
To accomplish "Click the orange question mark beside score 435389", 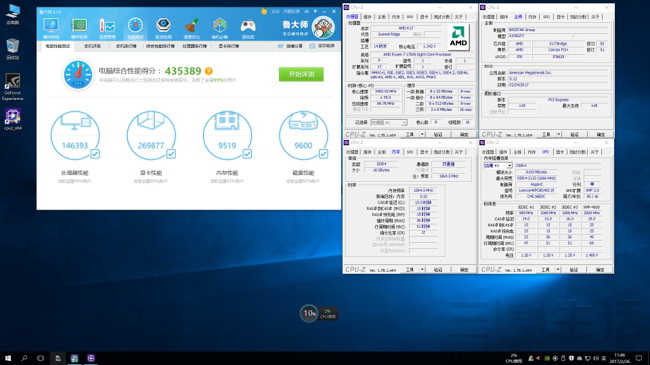I will [209, 71].
